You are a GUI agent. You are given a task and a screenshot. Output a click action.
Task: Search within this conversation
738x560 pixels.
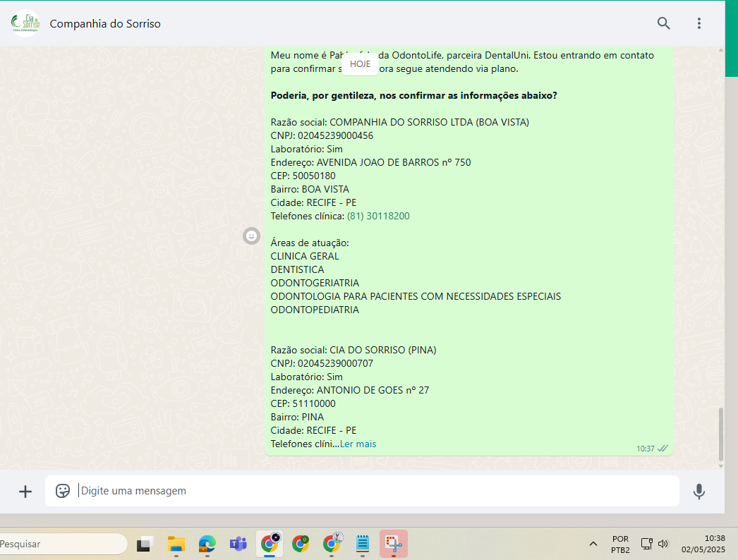(664, 23)
